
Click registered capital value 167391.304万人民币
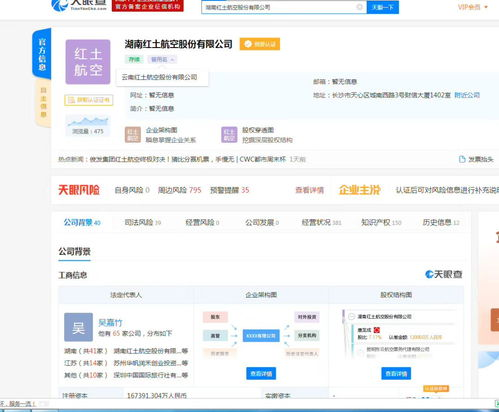pos(157,396)
